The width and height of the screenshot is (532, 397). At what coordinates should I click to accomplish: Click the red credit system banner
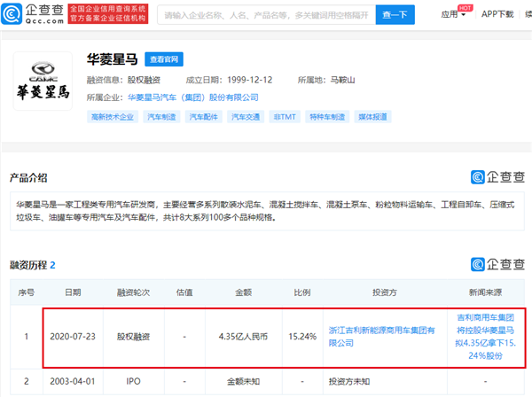coord(108,13)
